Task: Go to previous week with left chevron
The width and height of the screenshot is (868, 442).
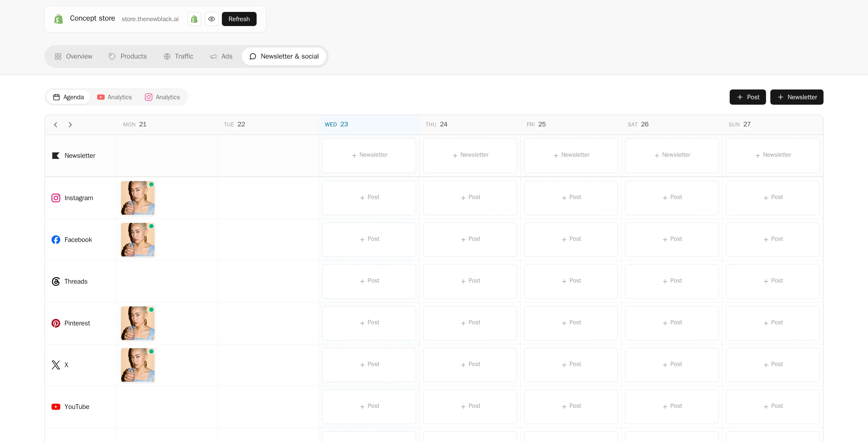Action: [56, 125]
